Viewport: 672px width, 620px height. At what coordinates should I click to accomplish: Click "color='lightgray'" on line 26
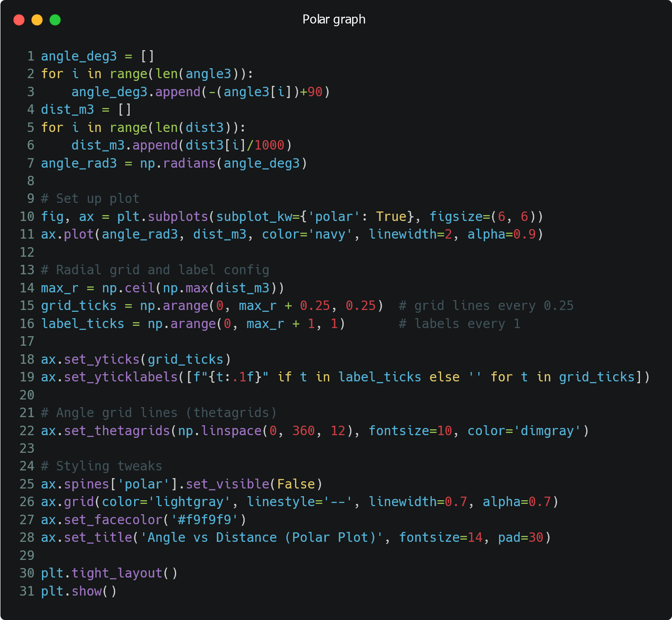167,502
